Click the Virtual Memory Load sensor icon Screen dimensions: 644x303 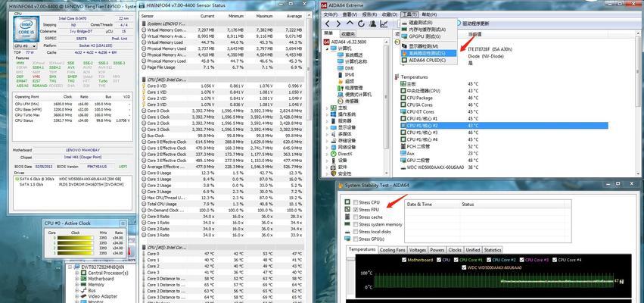(x=144, y=42)
